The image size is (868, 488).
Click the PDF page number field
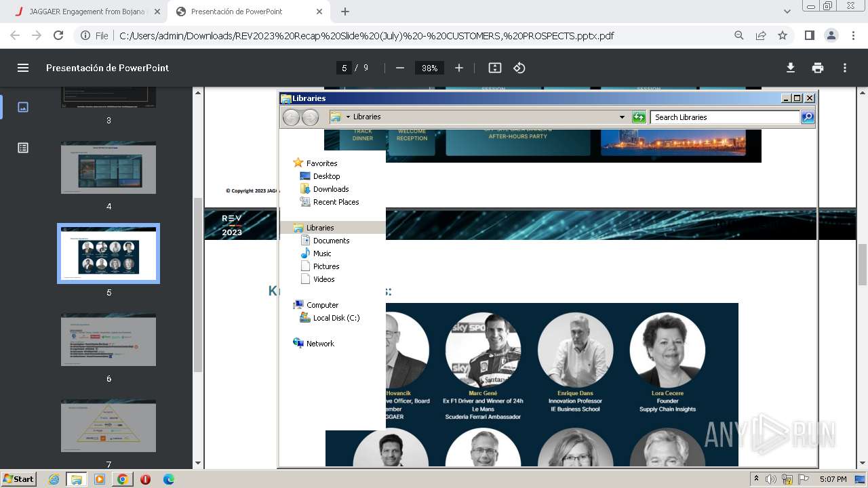click(x=344, y=68)
